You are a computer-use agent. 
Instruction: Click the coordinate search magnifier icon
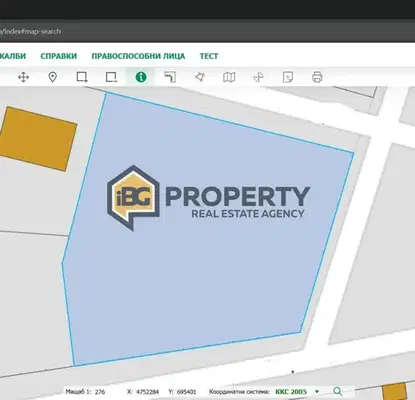click(337, 391)
